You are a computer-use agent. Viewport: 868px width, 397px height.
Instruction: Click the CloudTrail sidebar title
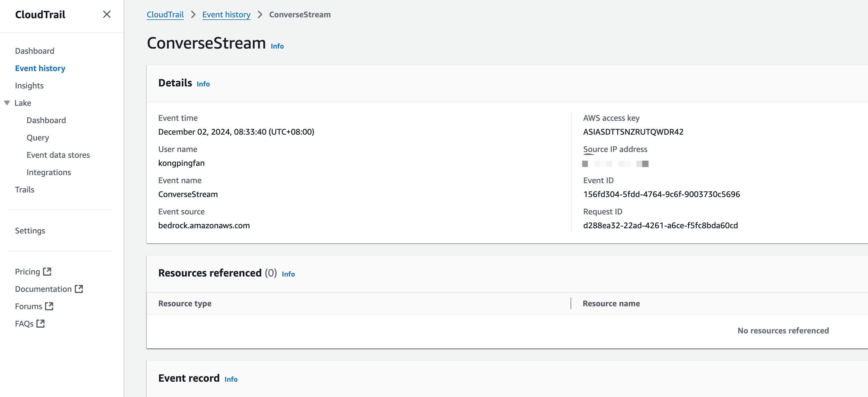click(x=40, y=14)
